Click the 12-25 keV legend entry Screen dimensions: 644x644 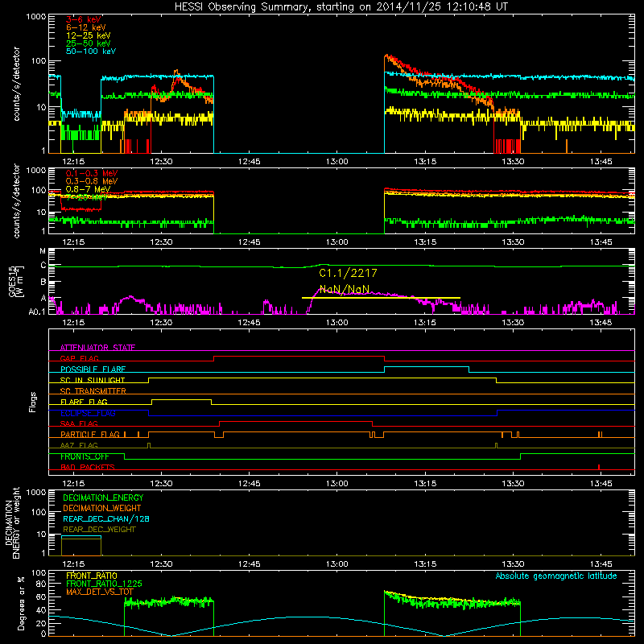(x=89, y=35)
